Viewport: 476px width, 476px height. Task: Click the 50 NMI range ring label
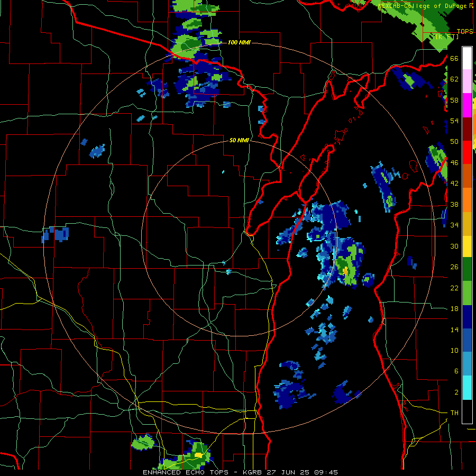(x=239, y=140)
